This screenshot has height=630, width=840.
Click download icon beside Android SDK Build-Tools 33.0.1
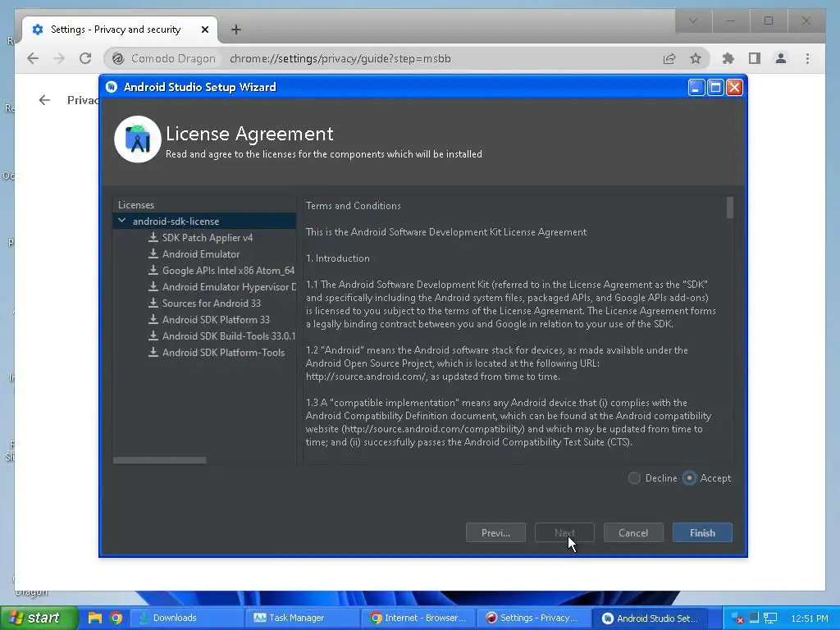pyautogui.click(x=153, y=336)
